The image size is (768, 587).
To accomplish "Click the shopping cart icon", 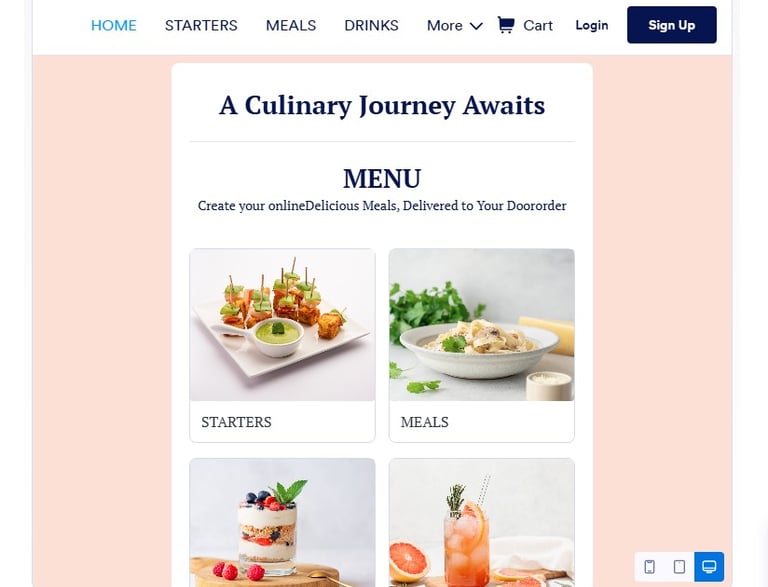I will 505,24.
